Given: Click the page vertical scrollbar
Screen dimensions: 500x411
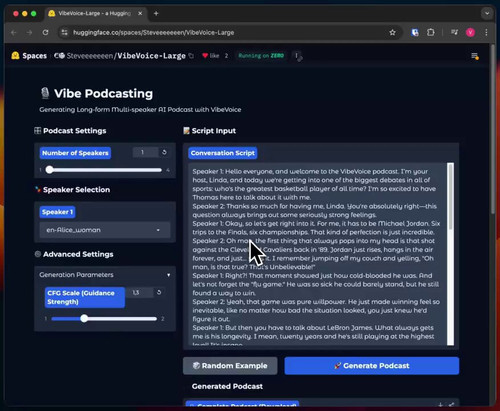Looking at the screenshot, I should click(493, 130).
